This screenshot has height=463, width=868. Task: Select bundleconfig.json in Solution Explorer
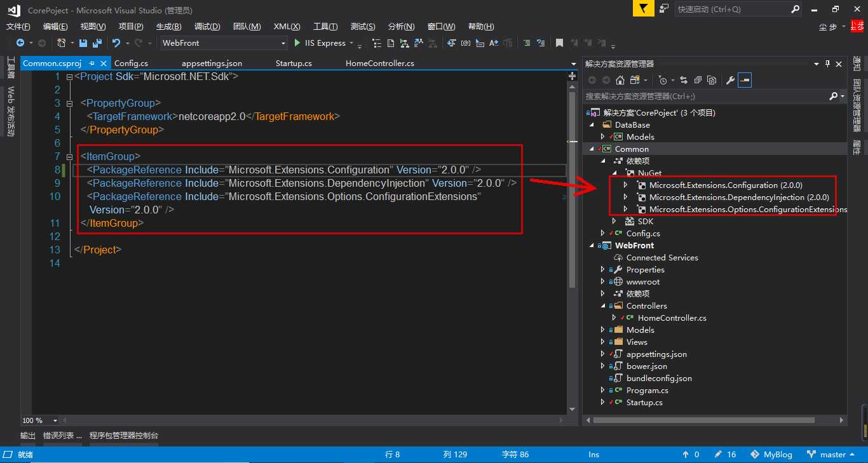[x=659, y=378]
